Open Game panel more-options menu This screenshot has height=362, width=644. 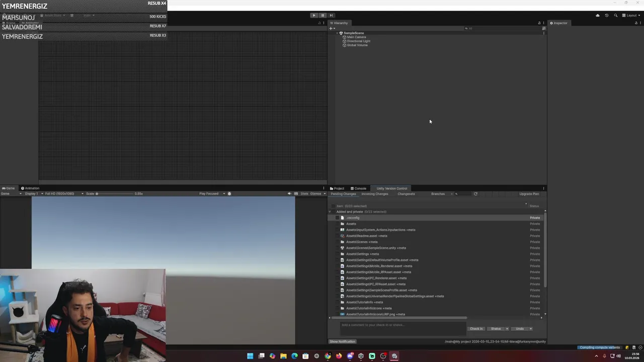324,188
